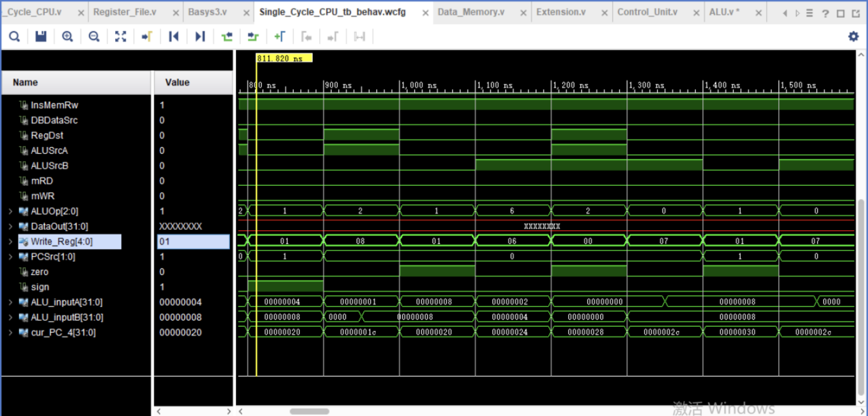
Task: Close the Control_Unit.v tab
Action: [696, 13]
